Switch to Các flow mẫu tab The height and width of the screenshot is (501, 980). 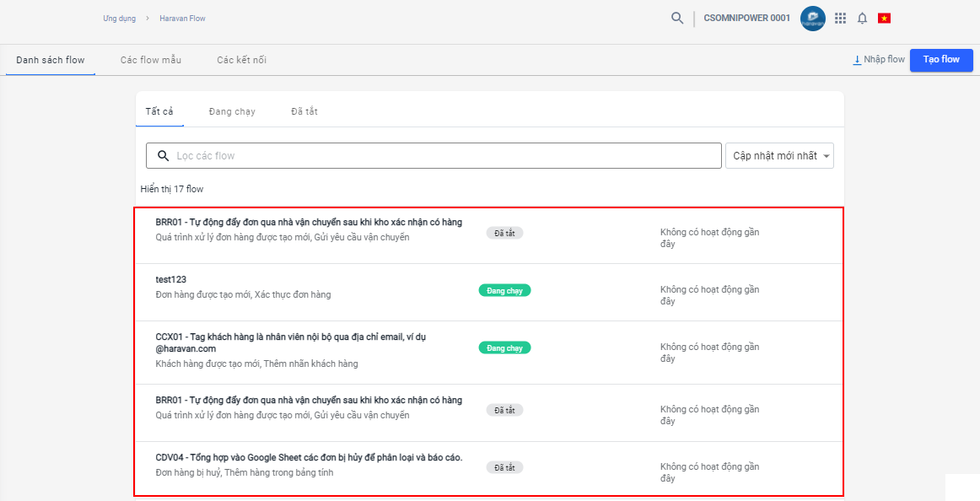(x=151, y=60)
